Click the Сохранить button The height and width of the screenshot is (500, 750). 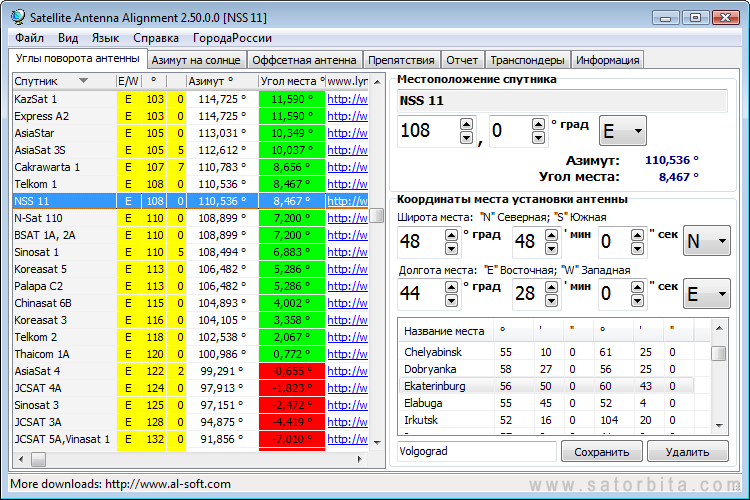tap(601, 451)
